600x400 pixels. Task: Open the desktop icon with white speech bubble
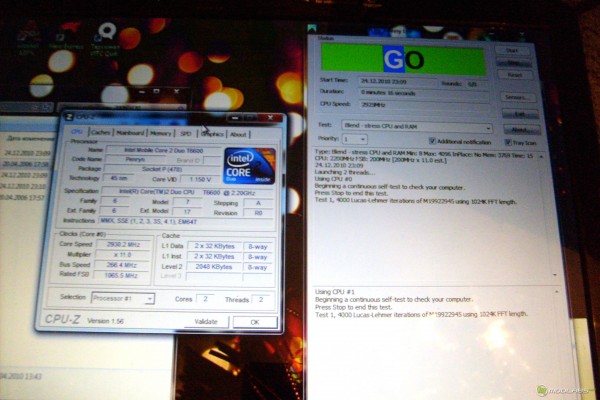point(106,32)
